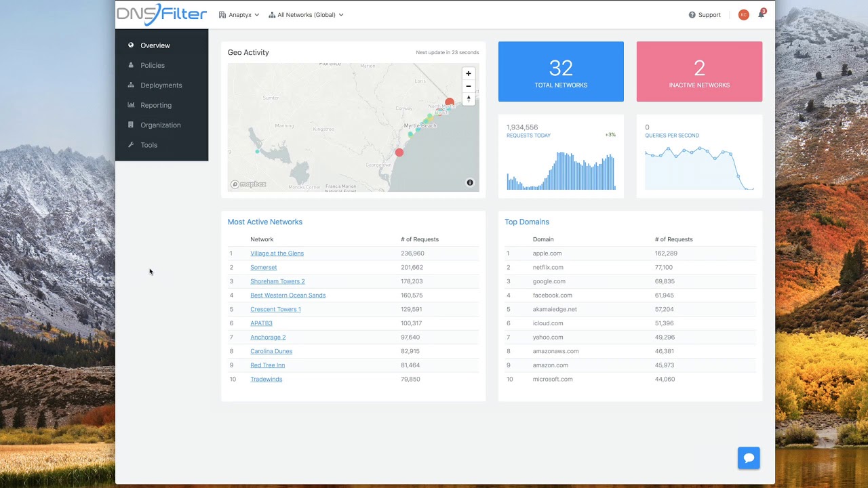
Task: Click the Mapbox logo on the map
Action: (248, 184)
